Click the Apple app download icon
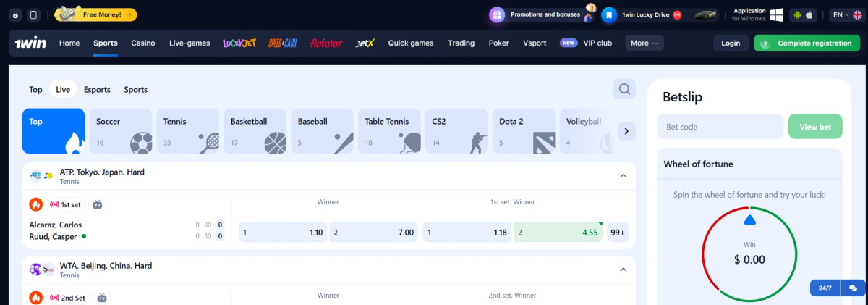Screen dimensions: 868x305 click(809, 14)
